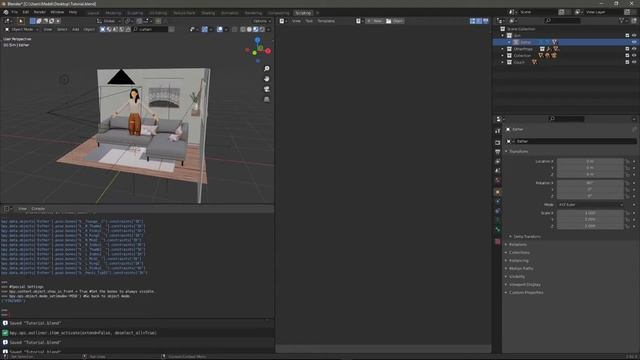Viewport: 640px width, 360px height.
Task: Toggle camera view with the camera gizmo icon
Action: [x=267, y=89]
